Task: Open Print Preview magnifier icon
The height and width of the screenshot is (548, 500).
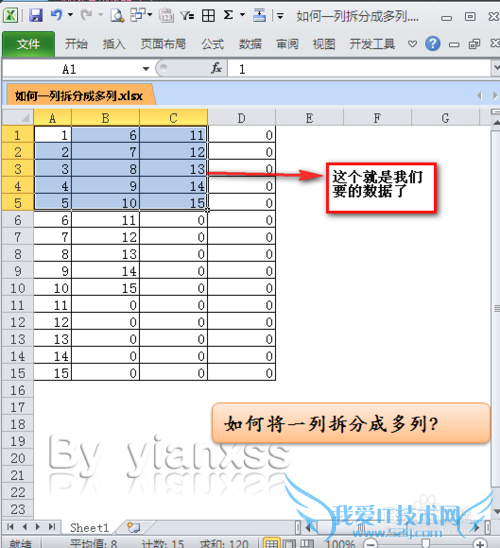Action: click(x=117, y=15)
